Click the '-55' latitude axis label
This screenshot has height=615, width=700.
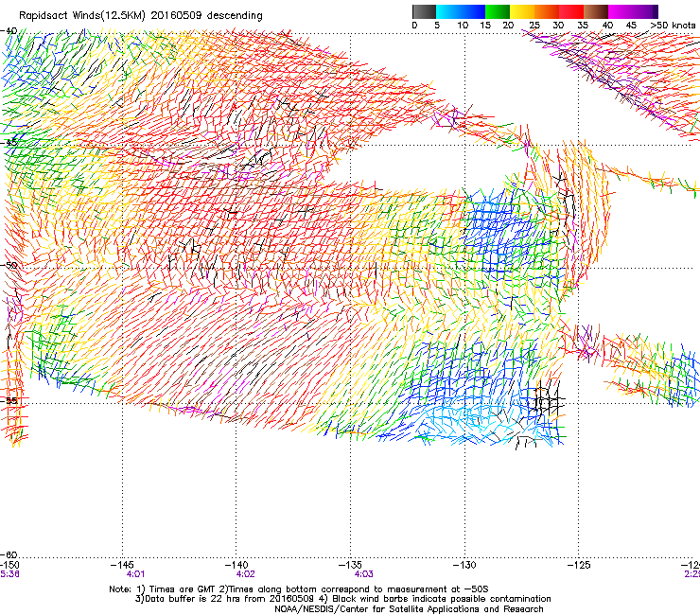tap(9, 400)
